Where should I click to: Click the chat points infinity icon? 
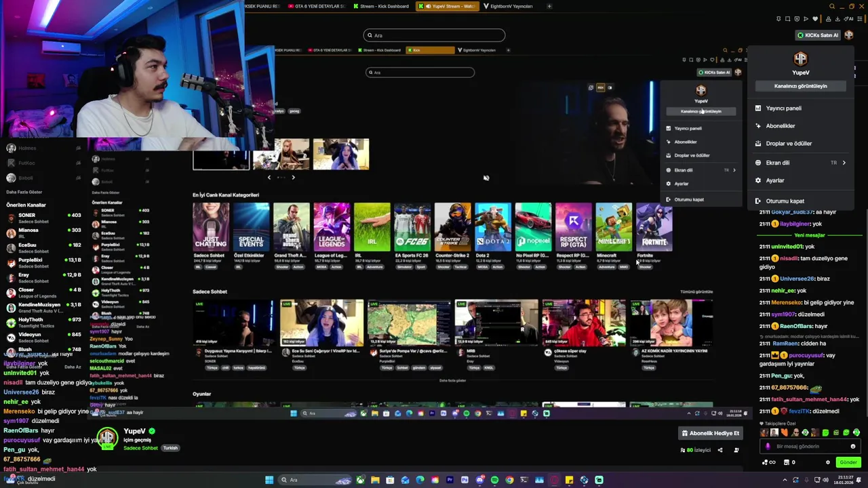point(769,462)
